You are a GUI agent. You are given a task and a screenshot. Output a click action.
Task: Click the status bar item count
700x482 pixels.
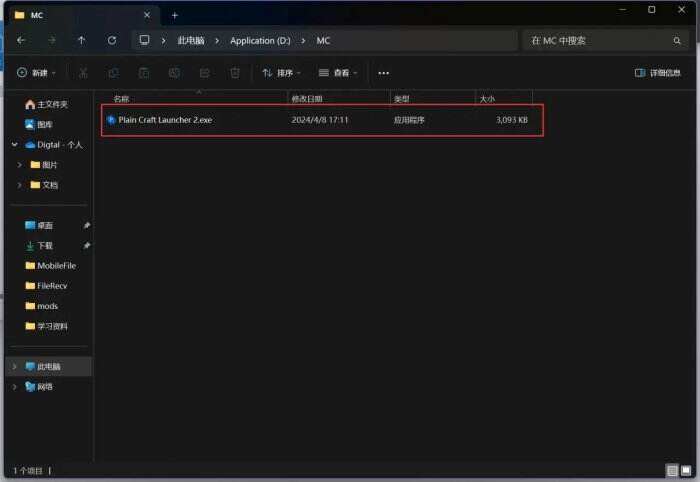point(28,470)
